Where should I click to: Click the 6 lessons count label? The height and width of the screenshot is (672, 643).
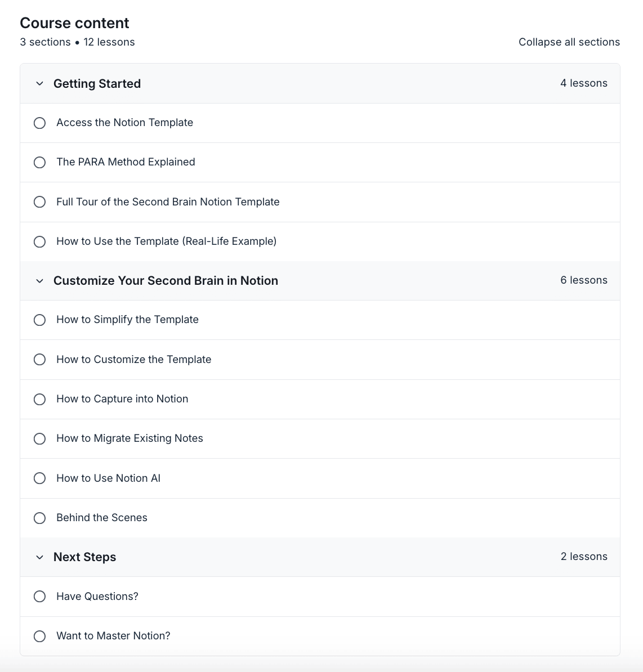(583, 280)
